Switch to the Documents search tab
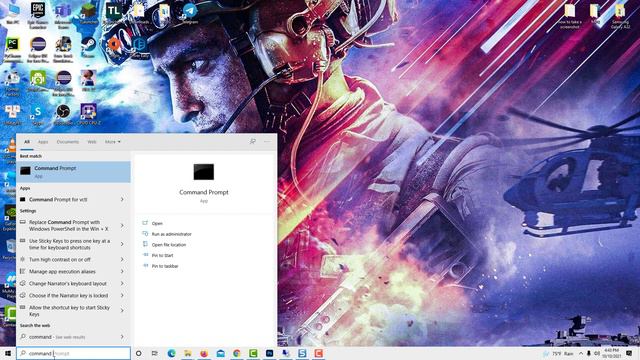The width and height of the screenshot is (640, 360). pyautogui.click(x=68, y=142)
